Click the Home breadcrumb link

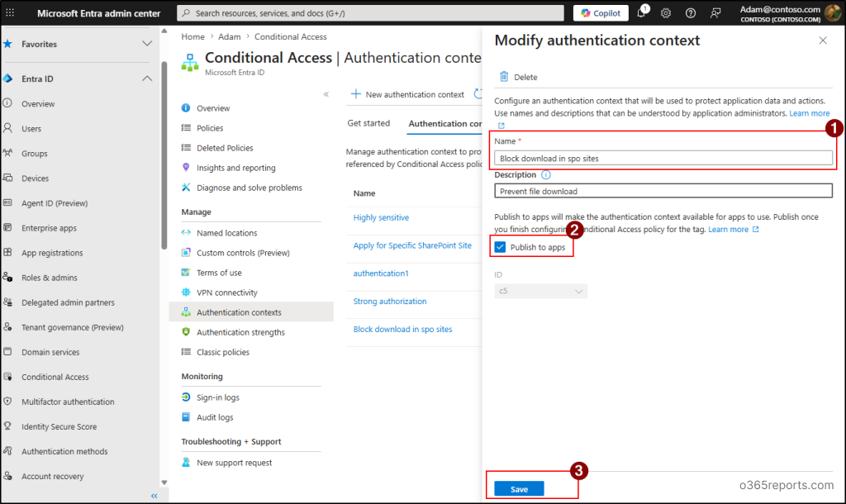[192, 36]
